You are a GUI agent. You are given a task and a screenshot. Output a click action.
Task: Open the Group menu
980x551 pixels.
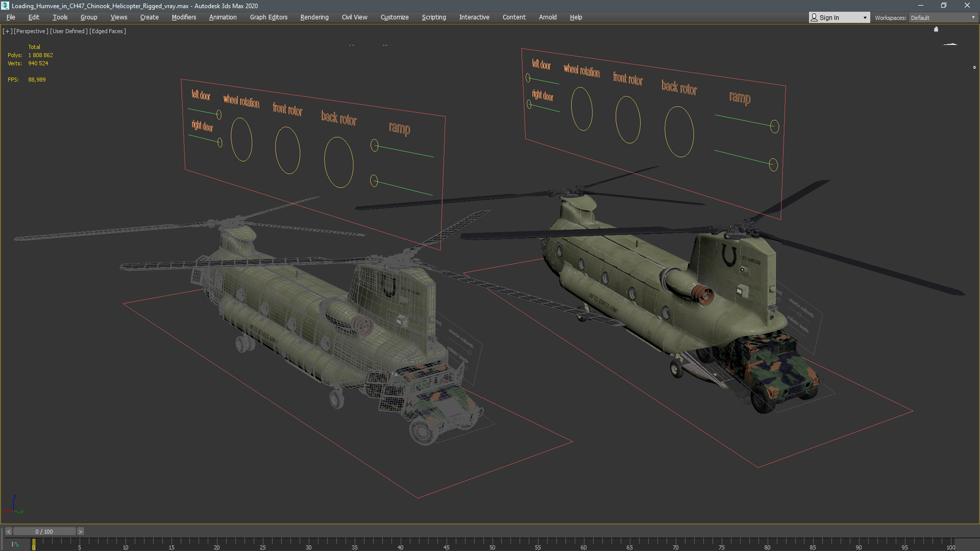coord(89,17)
